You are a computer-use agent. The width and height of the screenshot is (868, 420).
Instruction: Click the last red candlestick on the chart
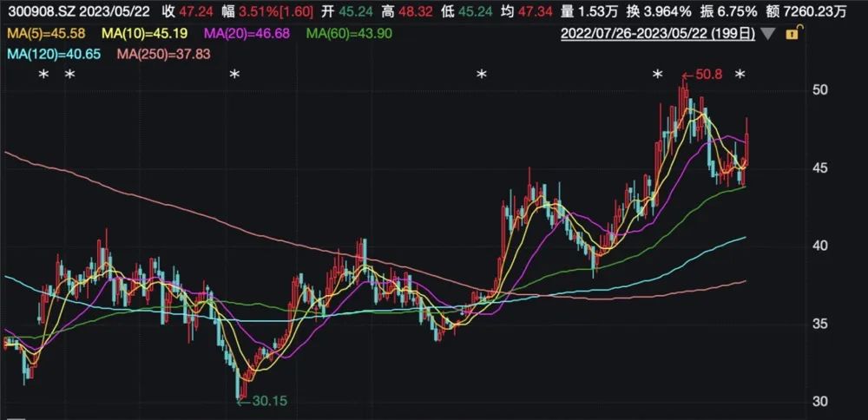click(x=746, y=145)
